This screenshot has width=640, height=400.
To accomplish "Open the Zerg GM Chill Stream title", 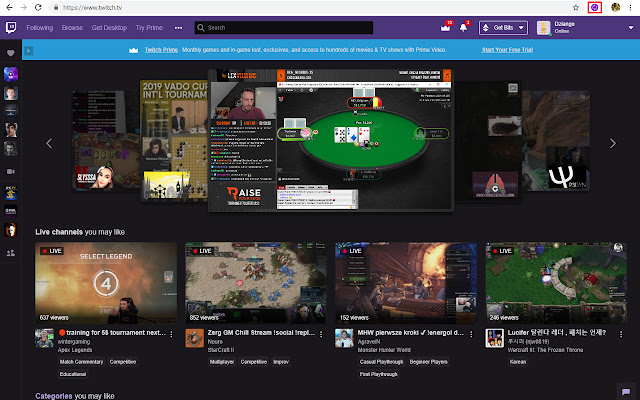I will point(261,333).
